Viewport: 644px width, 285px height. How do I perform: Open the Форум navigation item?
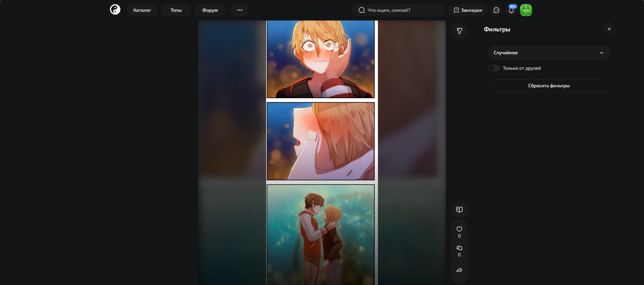tap(210, 10)
